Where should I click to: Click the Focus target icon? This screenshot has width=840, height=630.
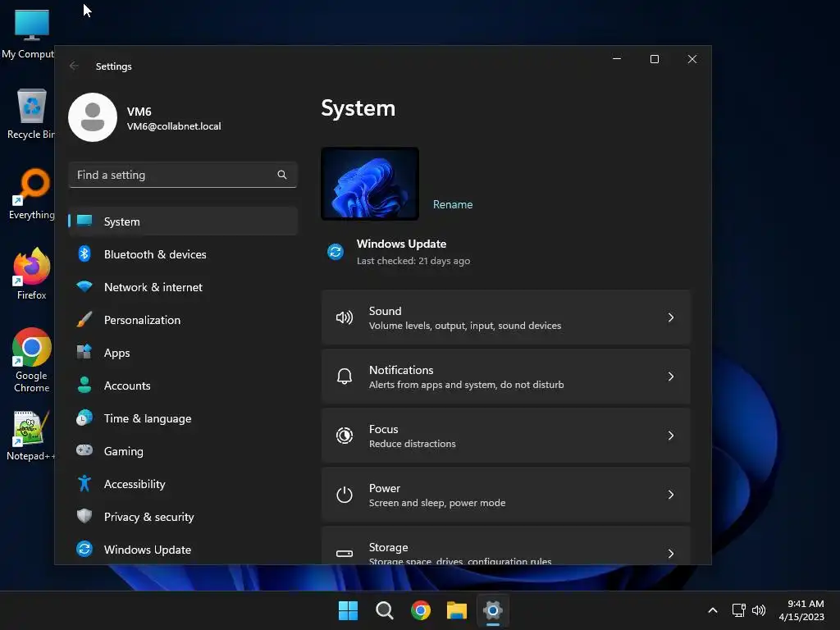(344, 436)
